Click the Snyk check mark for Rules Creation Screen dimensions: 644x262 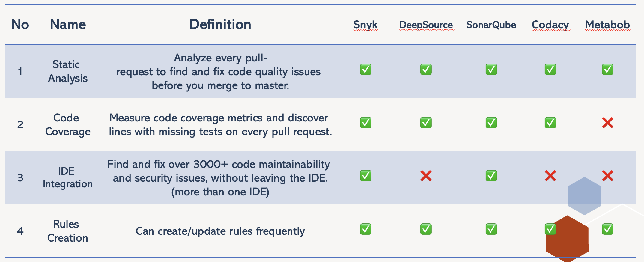[x=365, y=229]
